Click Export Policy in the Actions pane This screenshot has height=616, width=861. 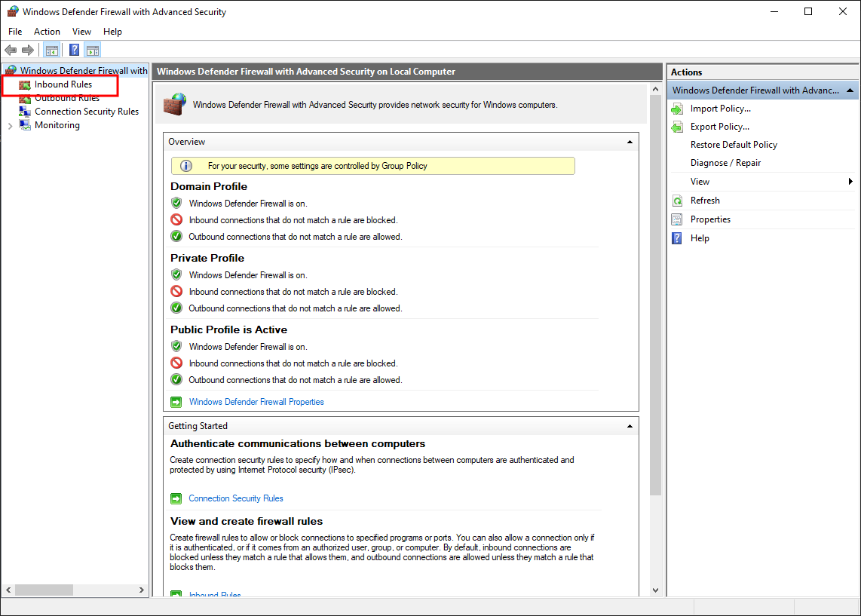click(719, 127)
